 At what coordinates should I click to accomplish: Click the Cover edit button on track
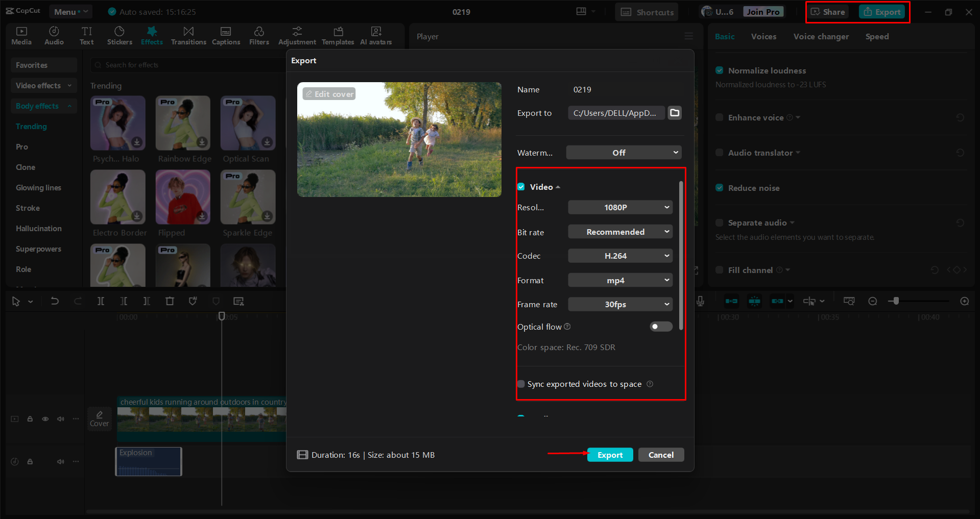pyautogui.click(x=99, y=419)
